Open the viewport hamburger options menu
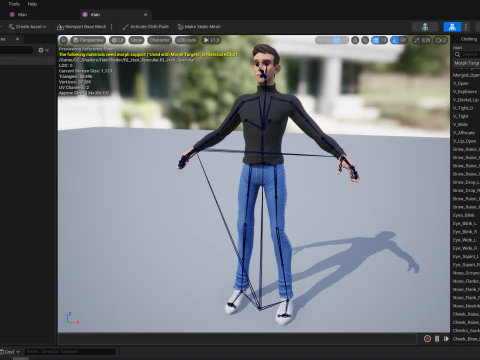The height and width of the screenshot is (360, 480). point(63,40)
